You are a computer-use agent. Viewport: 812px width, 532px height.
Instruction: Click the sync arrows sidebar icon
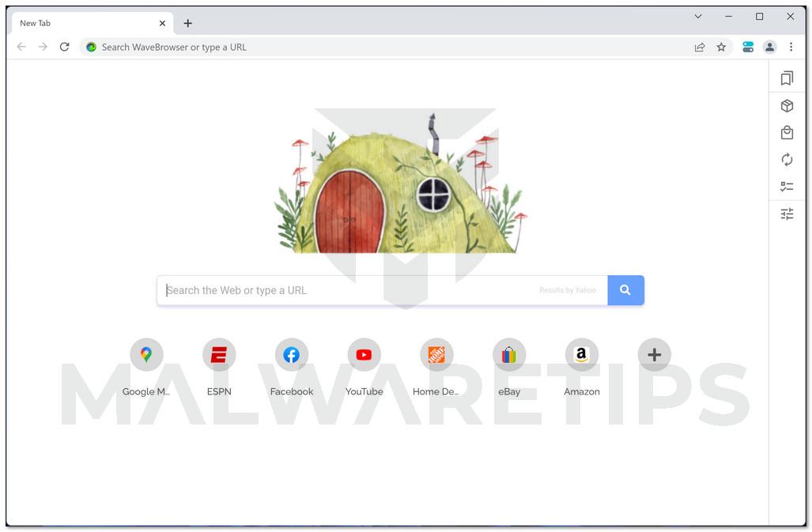tap(787, 160)
